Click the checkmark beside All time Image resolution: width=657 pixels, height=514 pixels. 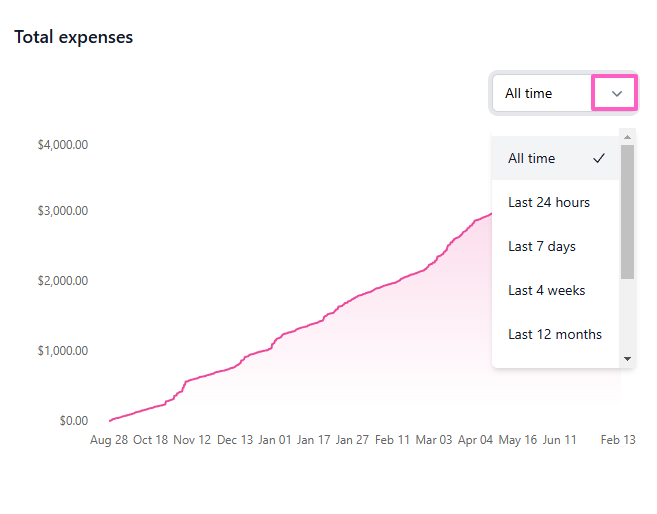599,158
